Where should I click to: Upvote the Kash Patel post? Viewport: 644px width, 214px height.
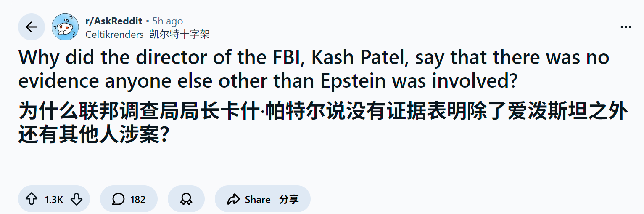(32, 199)
